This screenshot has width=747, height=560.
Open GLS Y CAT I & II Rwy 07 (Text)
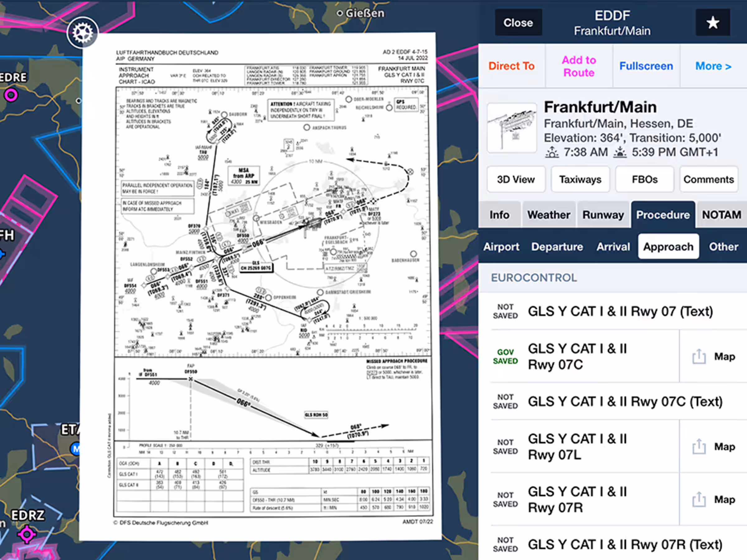tap(620, 311)
